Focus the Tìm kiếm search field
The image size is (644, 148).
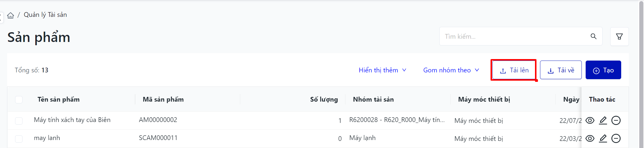pos(515,36)
